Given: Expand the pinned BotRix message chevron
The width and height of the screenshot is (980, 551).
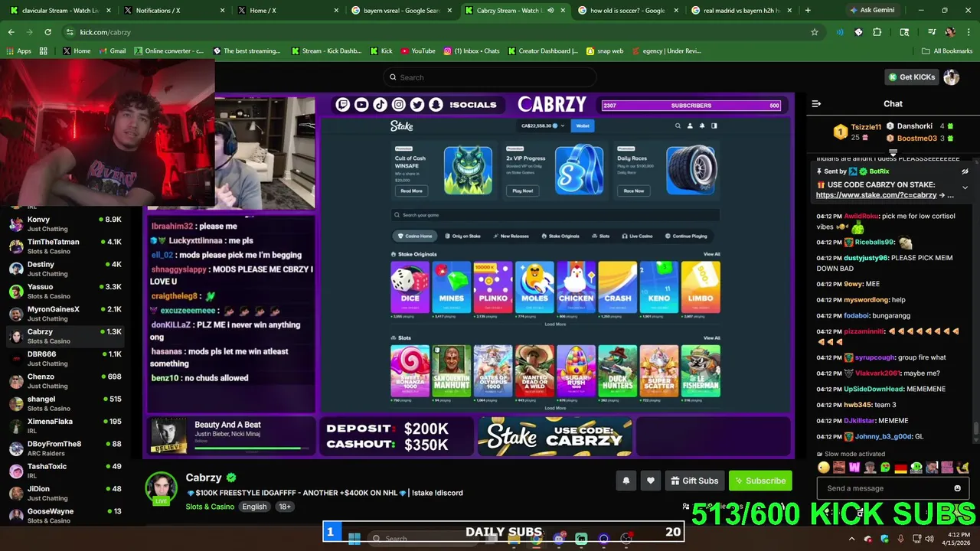Looking at the screenshot, I should (965, 187).
